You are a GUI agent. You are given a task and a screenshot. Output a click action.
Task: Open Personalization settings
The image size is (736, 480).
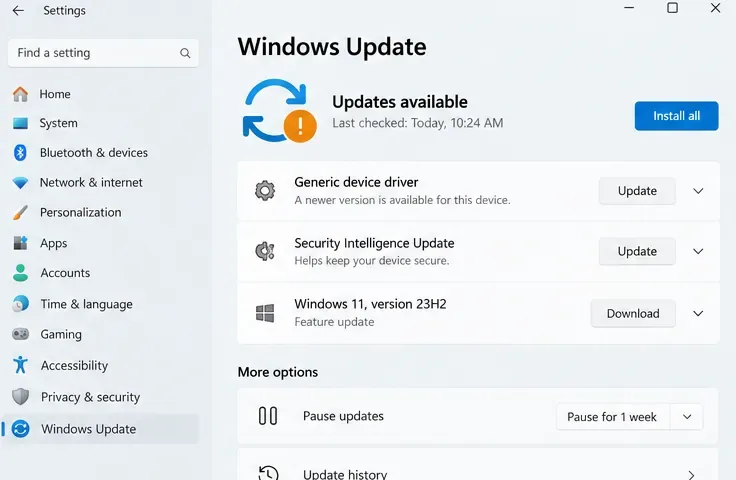100,213
